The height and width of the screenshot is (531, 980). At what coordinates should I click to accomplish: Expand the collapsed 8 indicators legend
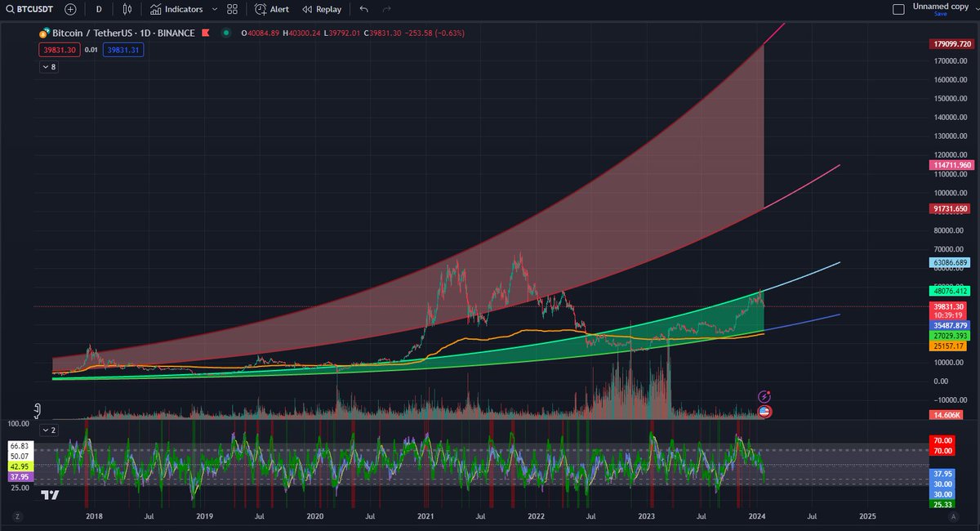[x=48, y=67]
